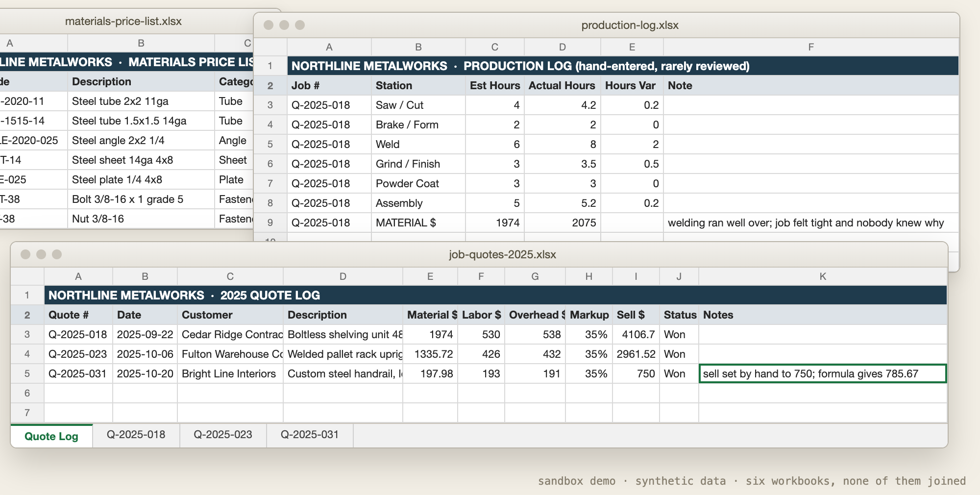
Task: Select 'Saw / Cut' station in production-log
Action: (418, 105)
